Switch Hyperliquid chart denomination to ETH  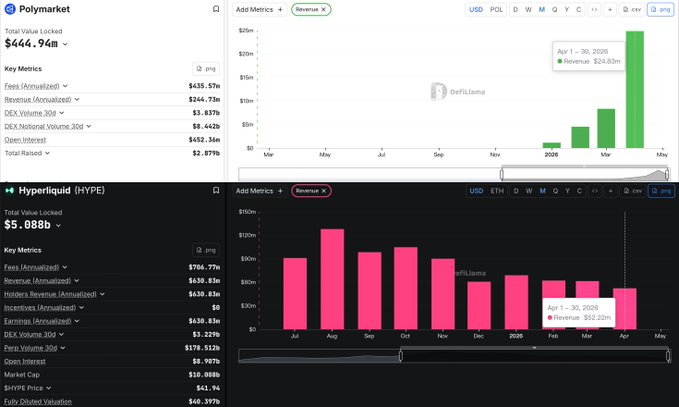tap(497, 191)
